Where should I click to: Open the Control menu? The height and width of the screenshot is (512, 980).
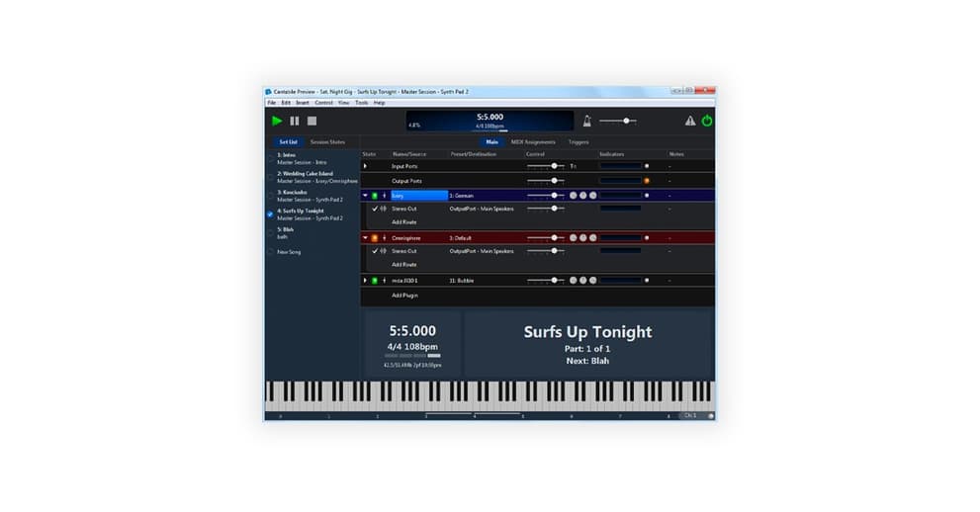pyautogui.click(x=323, y=103)
